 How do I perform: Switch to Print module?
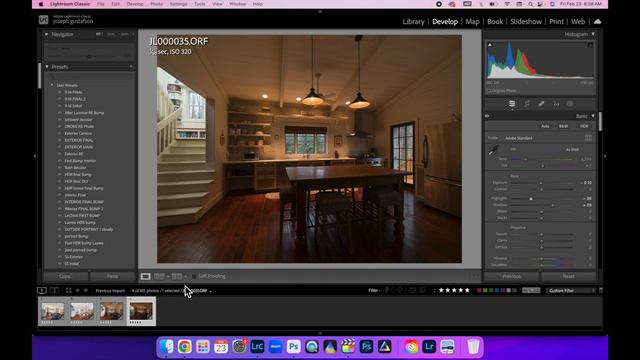pyautogui.click(x=556, y=22)
